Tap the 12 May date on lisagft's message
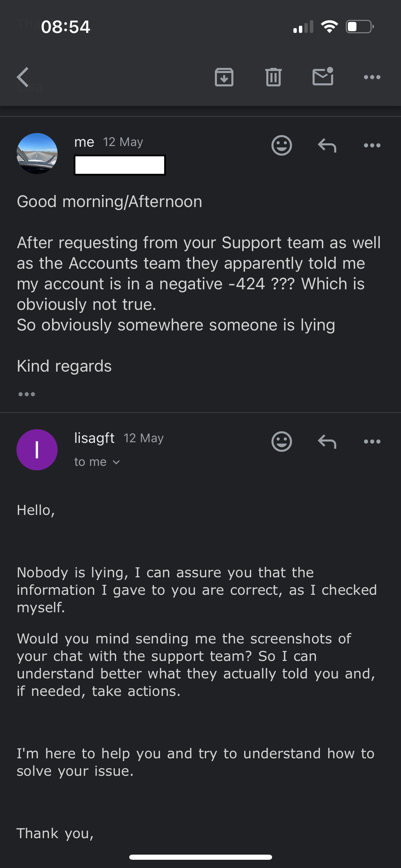 [x=144, y=438]
